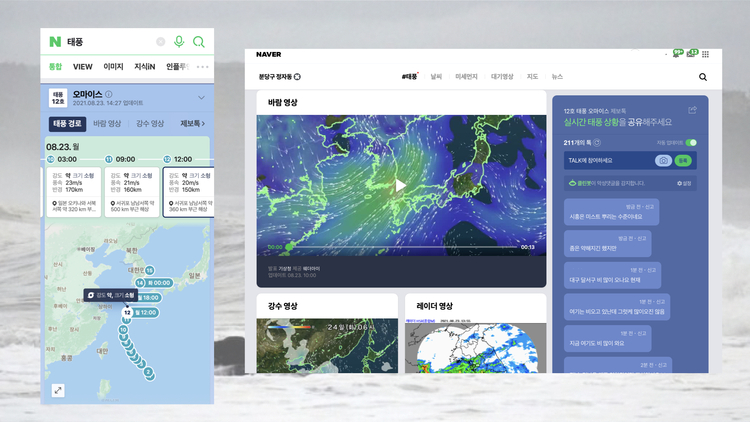
Task: Click the 등록 submit button
Action: [683, 160]
